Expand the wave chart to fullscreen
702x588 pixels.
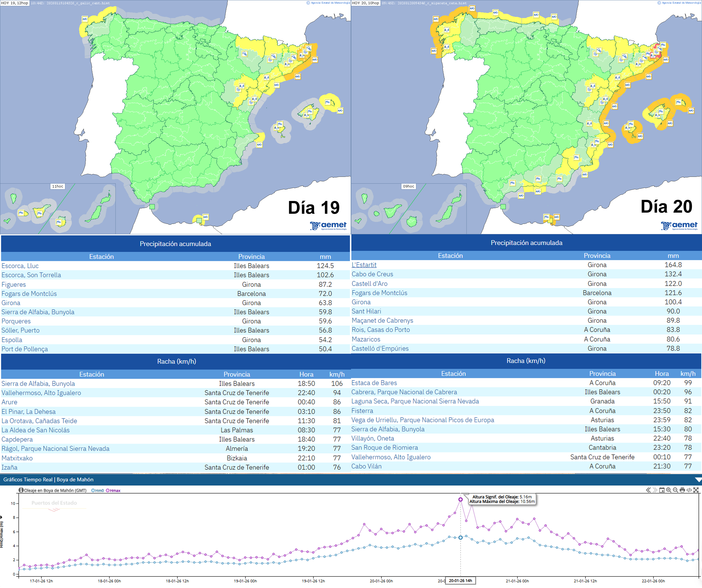(x=696, y=491)
